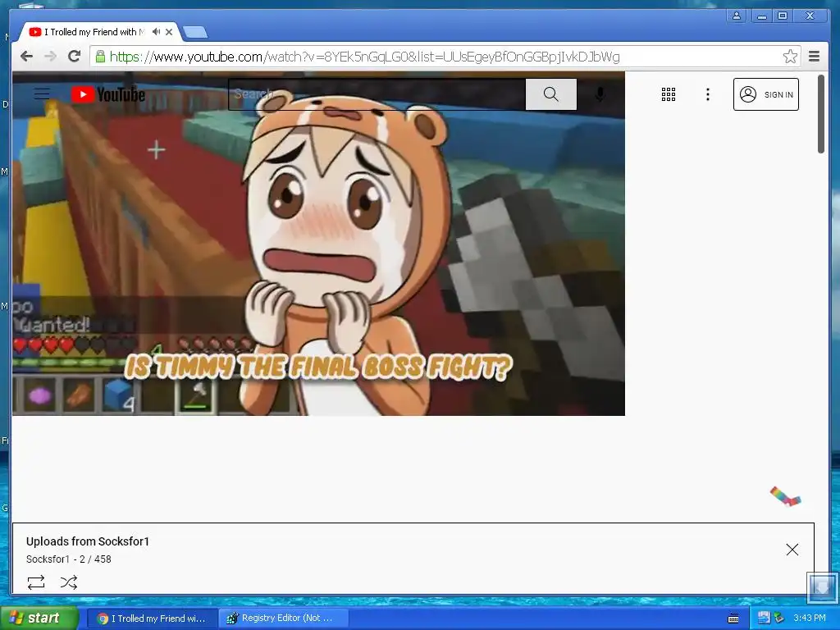This screenshot has width=840, height=630.
Task: Click the Uploads from Socksfor1 title
Action: tap(88, 541)
